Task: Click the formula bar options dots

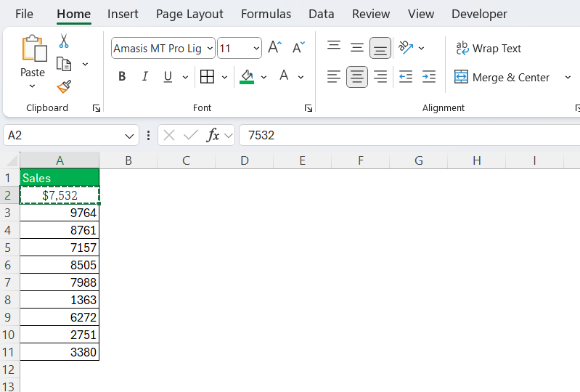Action: (148, 135)
